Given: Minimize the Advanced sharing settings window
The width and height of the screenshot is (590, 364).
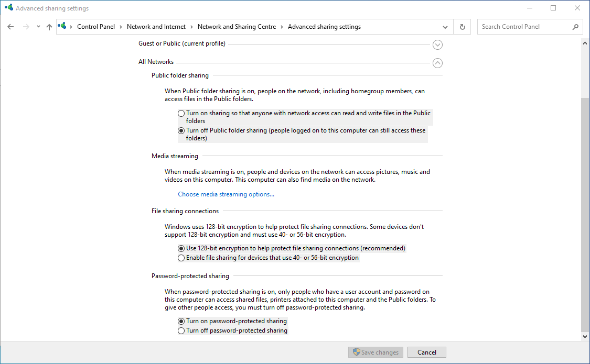Looking at the screenshot, I should (529, 8).
